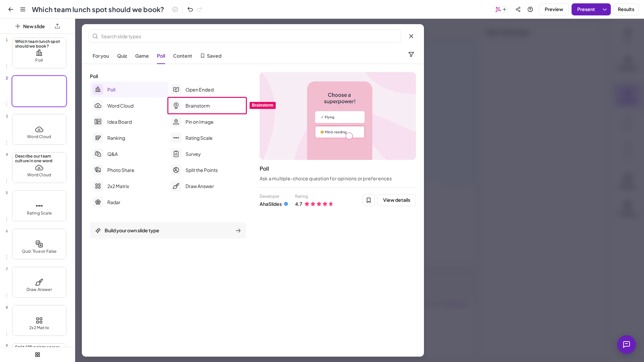Switch to the Quiz tab
This screenshot has height=362, width=644.
pyautogui.click(x=122, y=56)
